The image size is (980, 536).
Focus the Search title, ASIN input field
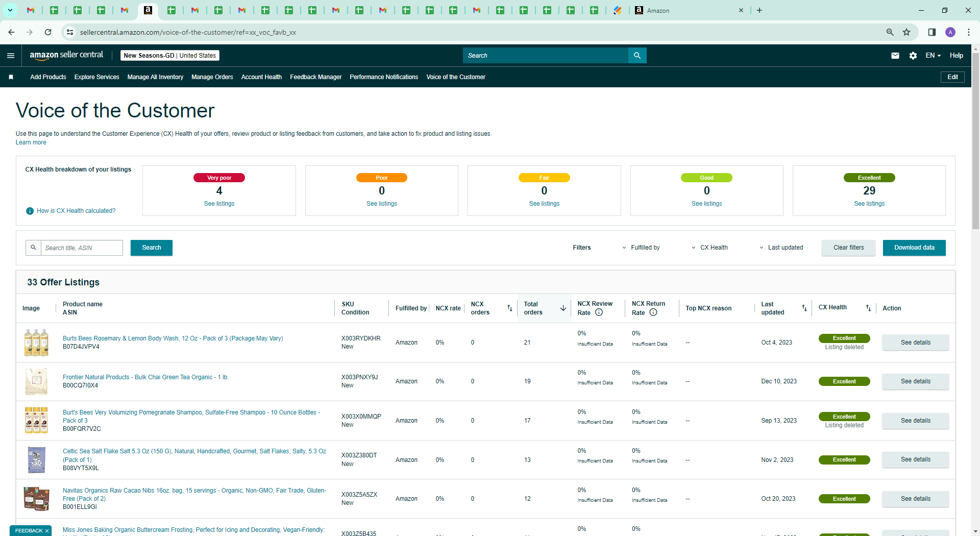point(82,248)
